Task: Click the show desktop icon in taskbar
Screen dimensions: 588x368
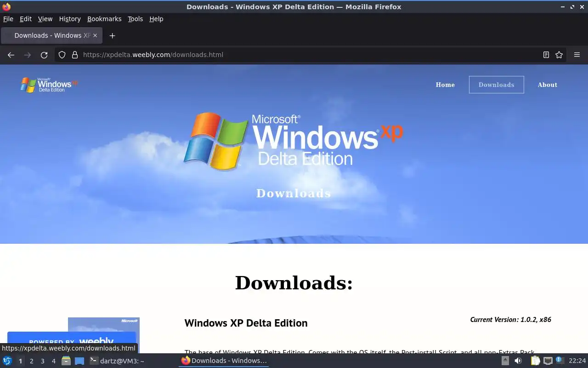Action: click(x=79, y=361)
